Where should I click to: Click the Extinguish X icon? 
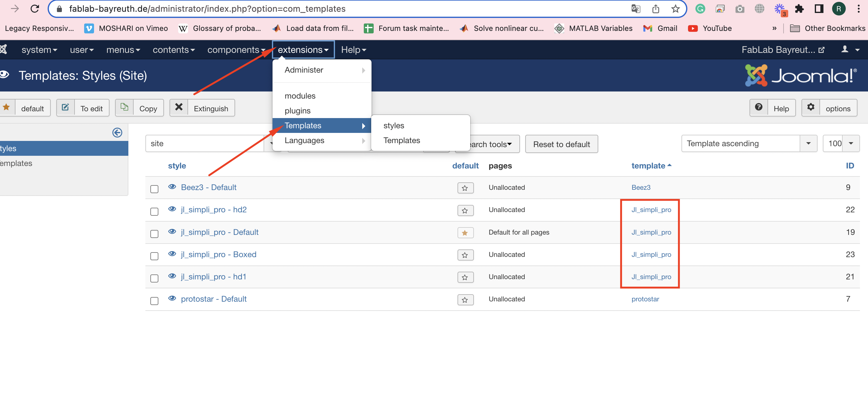179,108
